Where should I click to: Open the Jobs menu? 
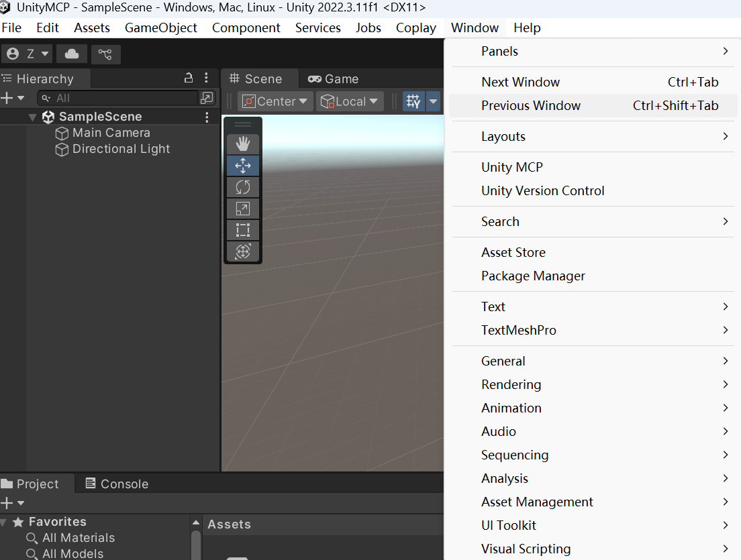click(368, 28)
